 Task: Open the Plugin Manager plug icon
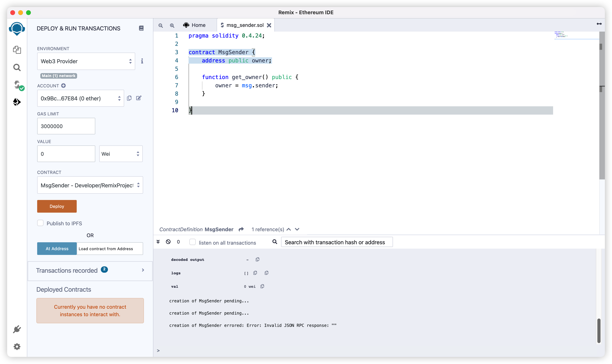coord(17,329)
